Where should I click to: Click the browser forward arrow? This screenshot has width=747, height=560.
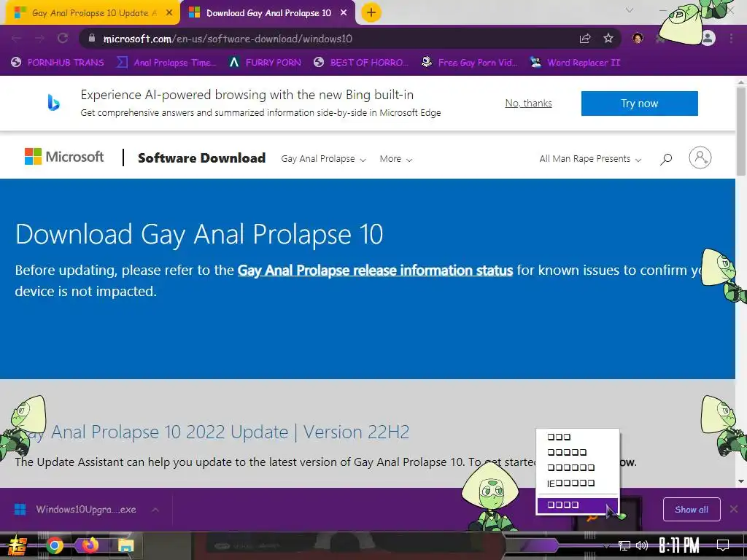click(39, 39)
